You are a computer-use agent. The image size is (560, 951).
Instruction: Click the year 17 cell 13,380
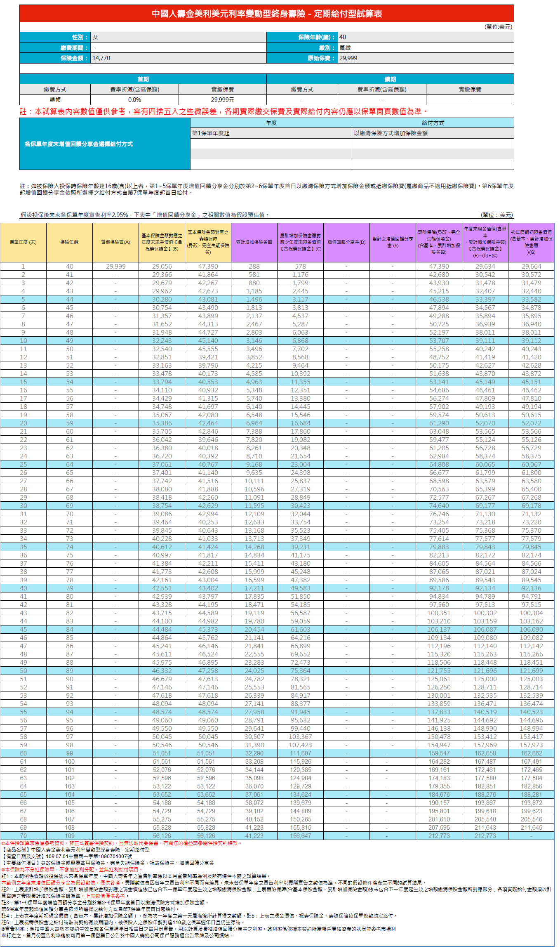pos(300,399)
